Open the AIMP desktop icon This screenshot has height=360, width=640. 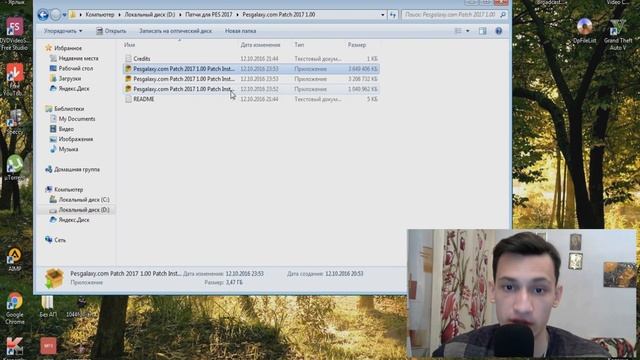pyautogui.click(x=14, y=258)
